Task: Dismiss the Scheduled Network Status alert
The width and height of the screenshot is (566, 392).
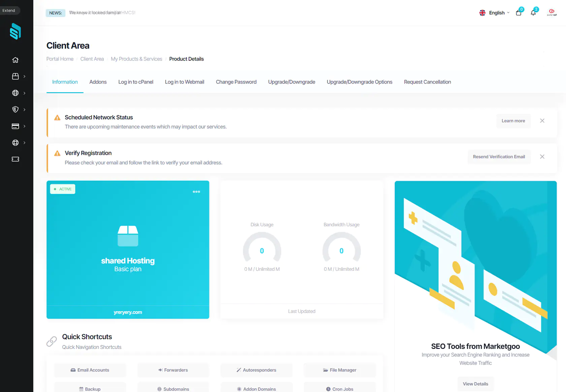Action: point(542,121)
